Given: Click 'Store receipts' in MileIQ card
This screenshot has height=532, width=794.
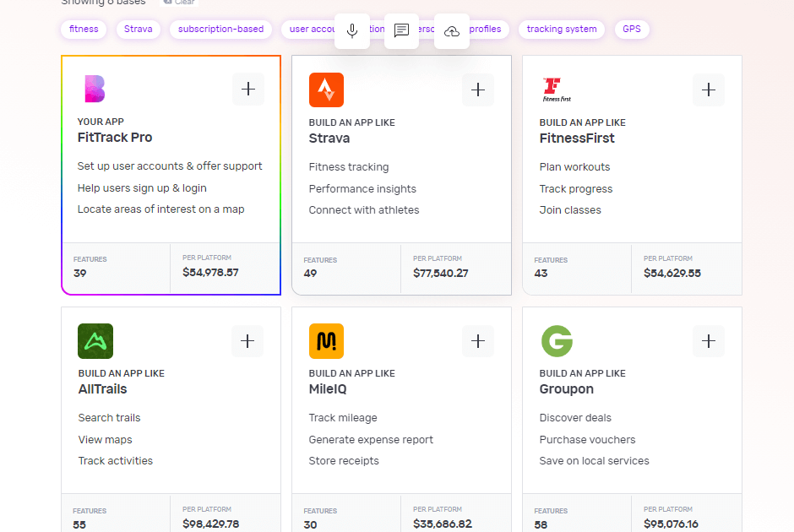Looking at the screenshot, I should click(x=344, y=460).
